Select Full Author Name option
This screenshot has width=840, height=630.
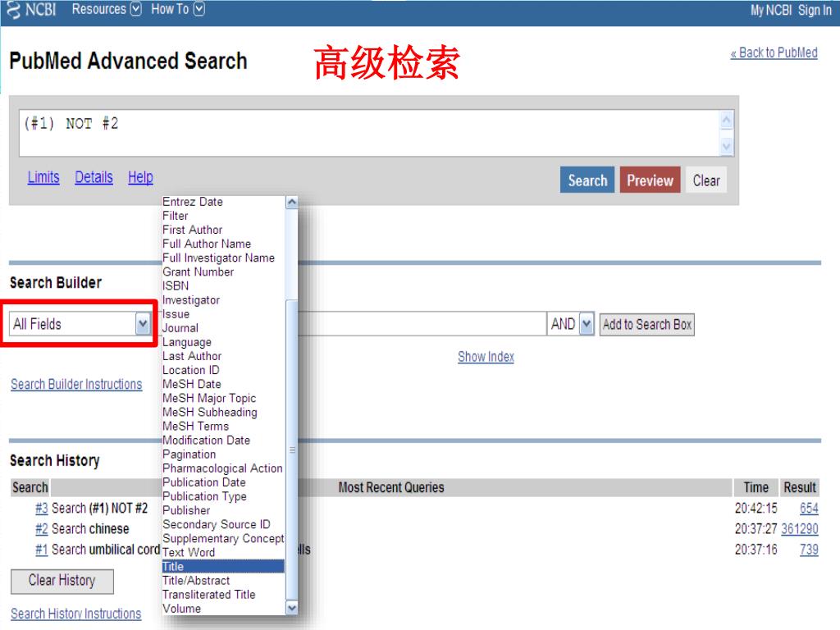point(223,244)
